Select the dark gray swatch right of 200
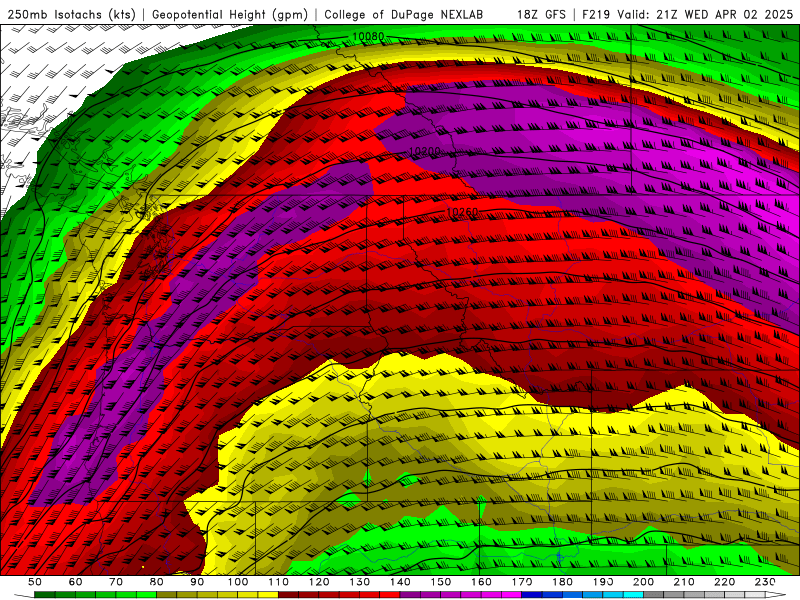 pos(654,595)
